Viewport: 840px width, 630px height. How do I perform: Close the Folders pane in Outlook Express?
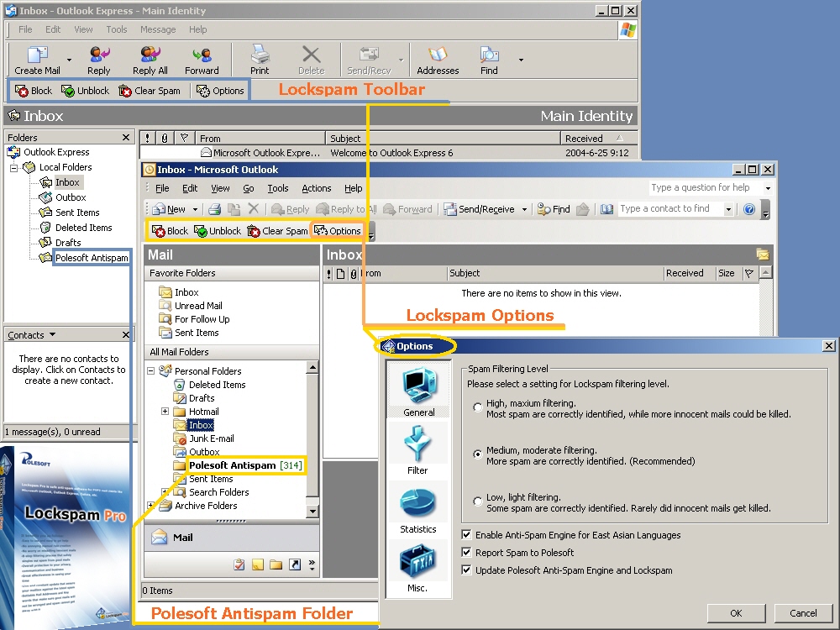[x=126, y=138]
